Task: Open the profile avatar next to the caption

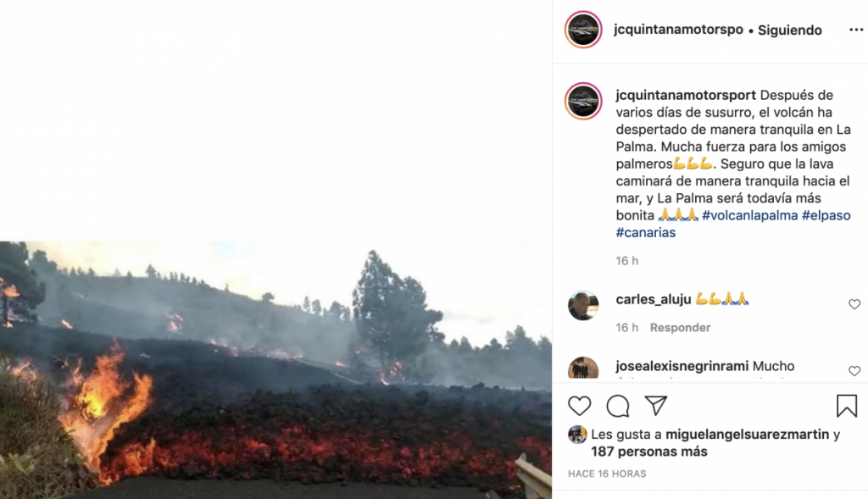Action: [x=583, y=101]
